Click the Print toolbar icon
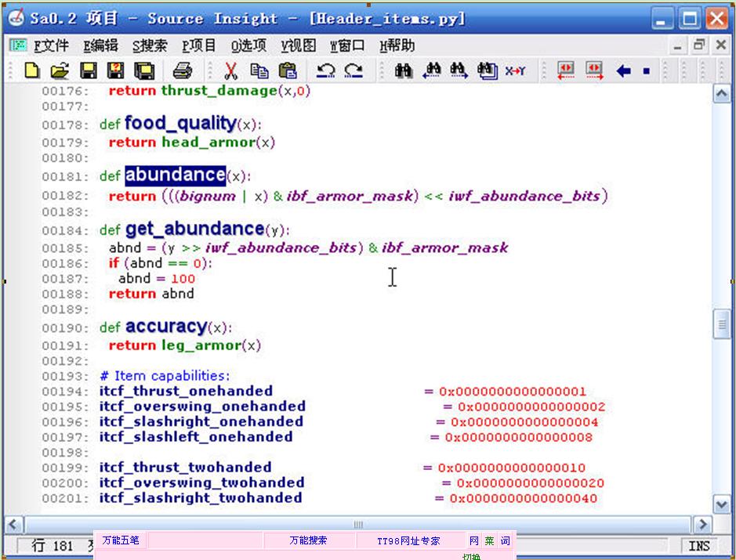This screenshot has height=560, width=736. point(183,71)
